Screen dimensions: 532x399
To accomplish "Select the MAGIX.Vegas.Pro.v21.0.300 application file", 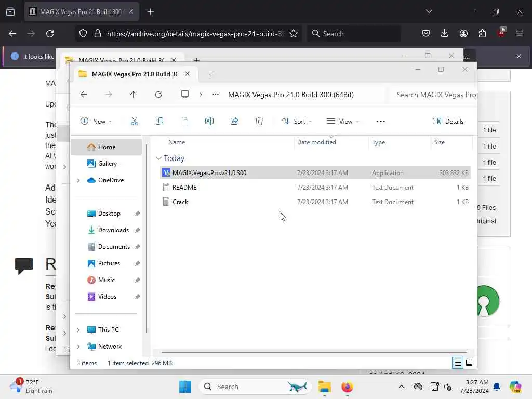I will point(315,172).
